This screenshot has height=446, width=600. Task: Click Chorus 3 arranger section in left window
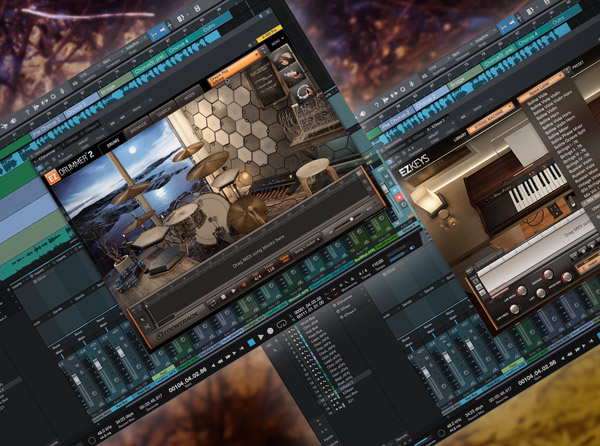pos(149,65)
